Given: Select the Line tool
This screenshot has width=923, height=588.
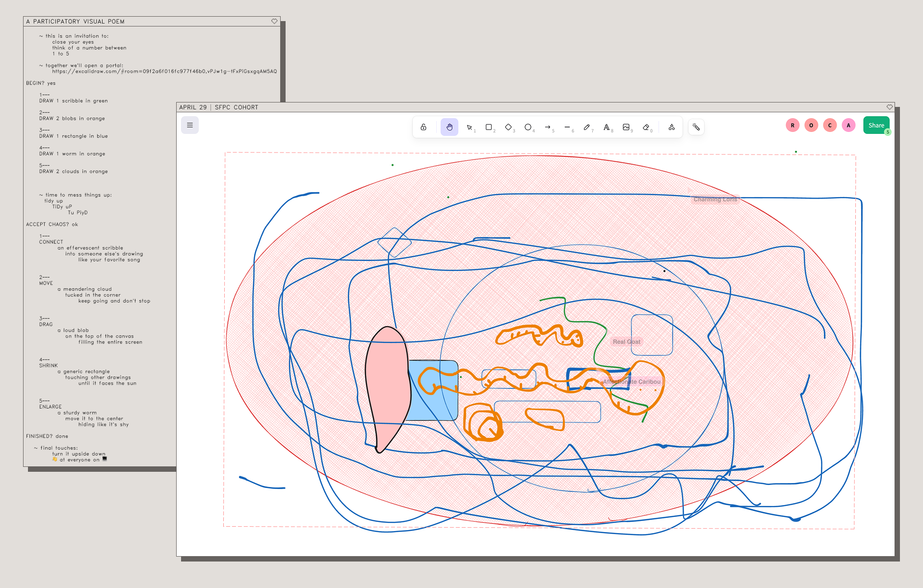Looking at the screenshot, I should (x=567, y=127).
